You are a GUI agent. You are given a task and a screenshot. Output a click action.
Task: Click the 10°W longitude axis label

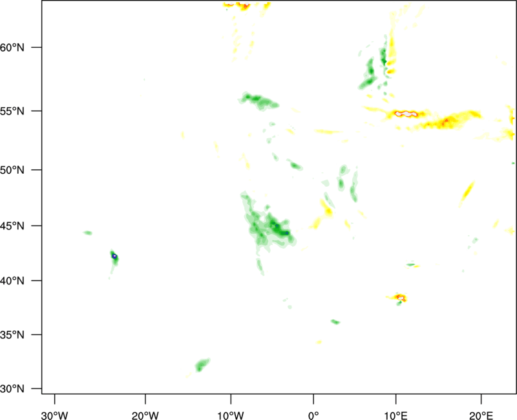[231, 415]
